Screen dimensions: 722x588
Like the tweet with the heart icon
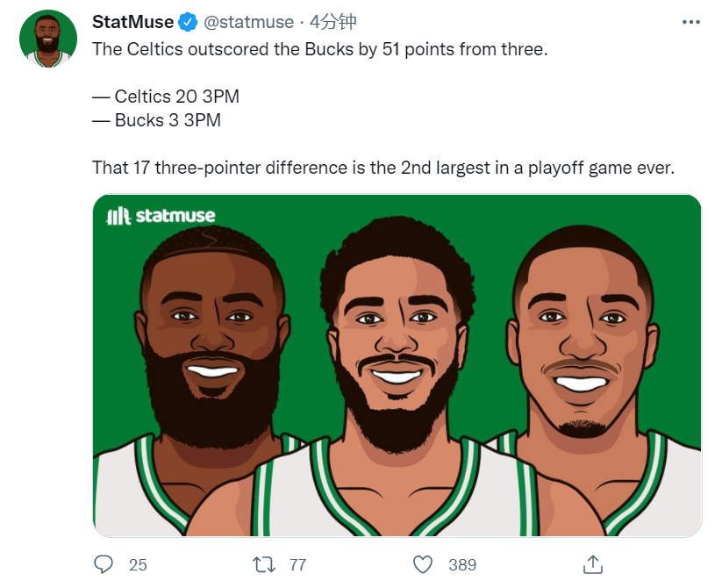pos(424,563)
